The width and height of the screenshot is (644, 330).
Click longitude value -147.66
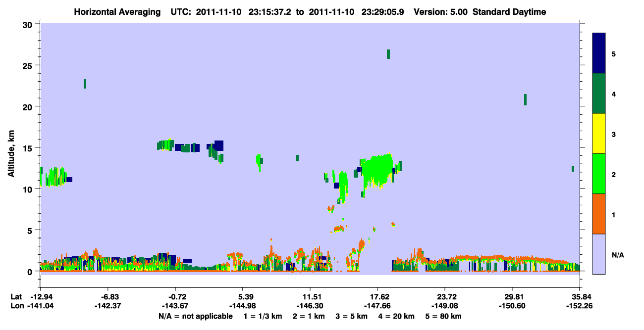[x=378, y=306]
